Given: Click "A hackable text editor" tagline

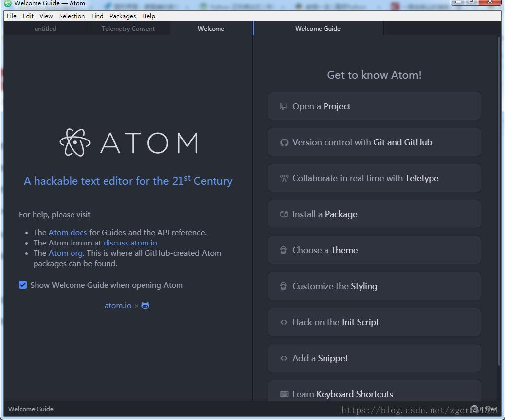Looking at the screenshot, I should click(128, 181).
